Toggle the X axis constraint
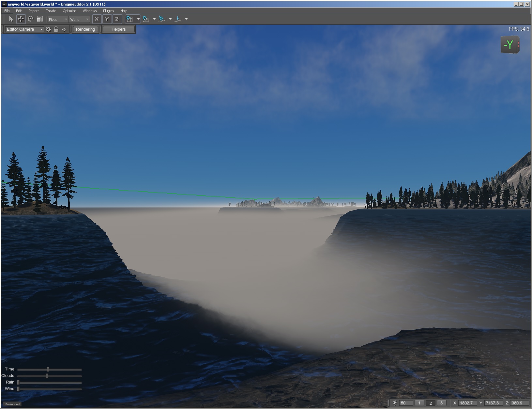 (x=97, y=19)
